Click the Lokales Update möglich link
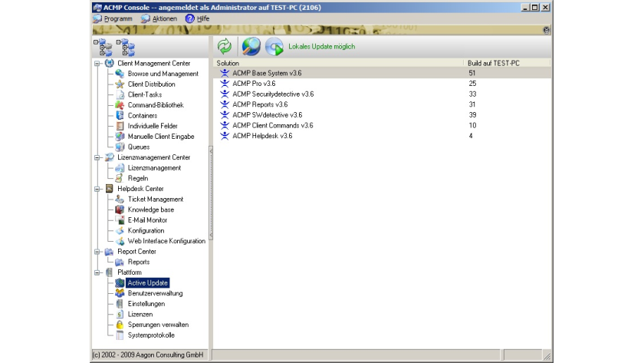 321,47
